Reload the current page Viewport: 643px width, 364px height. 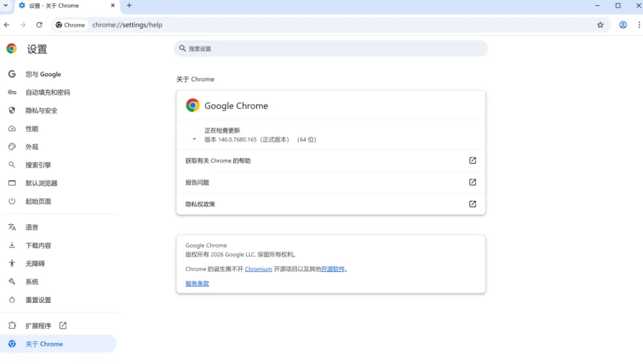[x=39, y=25]
